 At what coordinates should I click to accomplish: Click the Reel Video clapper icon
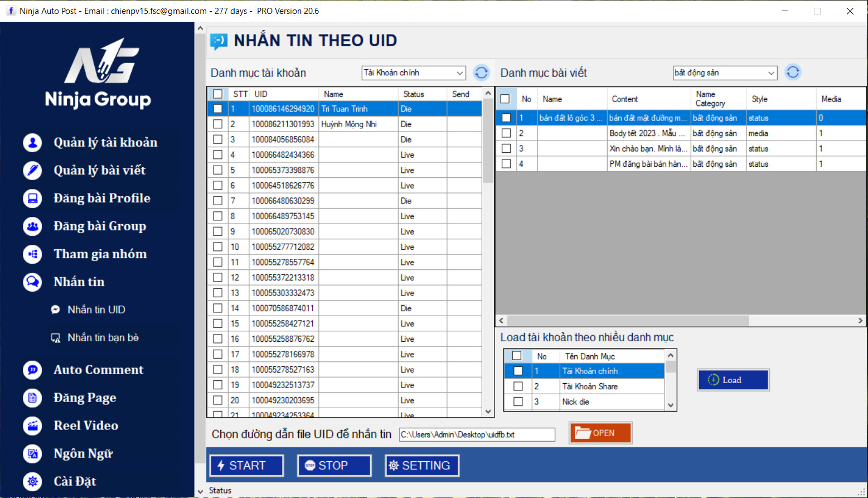click(x=32, y=426)
